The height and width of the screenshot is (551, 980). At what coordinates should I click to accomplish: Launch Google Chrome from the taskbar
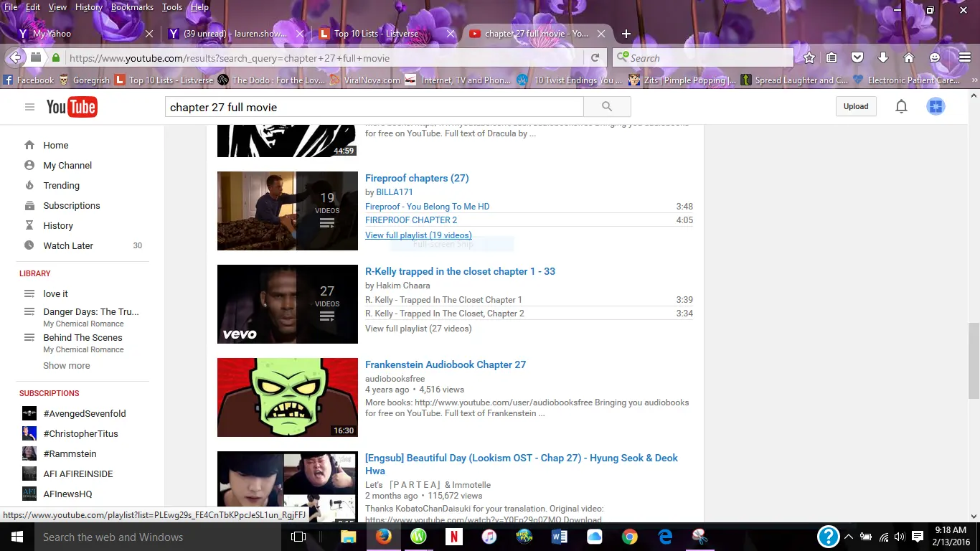[x=630, y=537]
